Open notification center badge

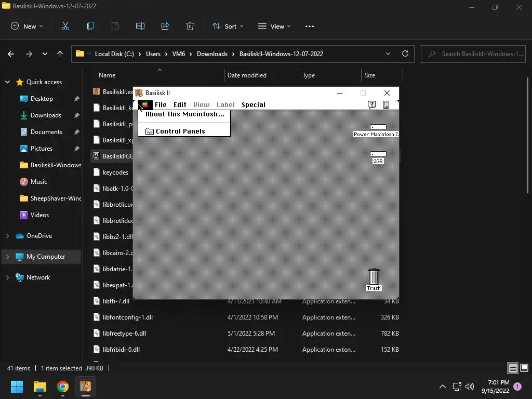click(x=517, y=386)
